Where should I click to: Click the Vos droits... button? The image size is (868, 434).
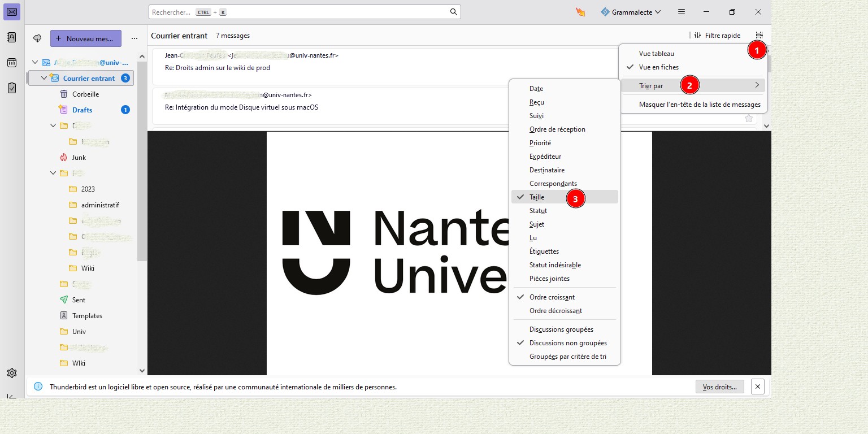coord(719,387)
